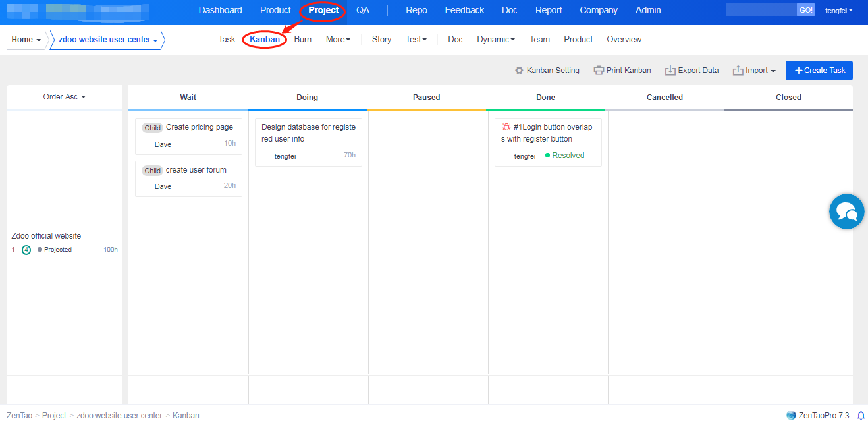The height and width of the screenshot is (425, 868).
Task: Expand the Order Asc sort dropdown
Action: coord(65,97)
